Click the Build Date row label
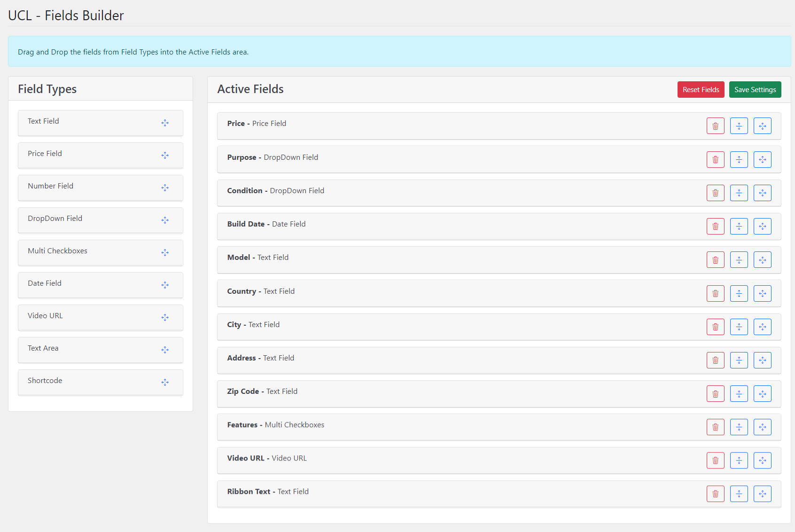The height and width of the screenshot is (532, 795). coord(266,224)
